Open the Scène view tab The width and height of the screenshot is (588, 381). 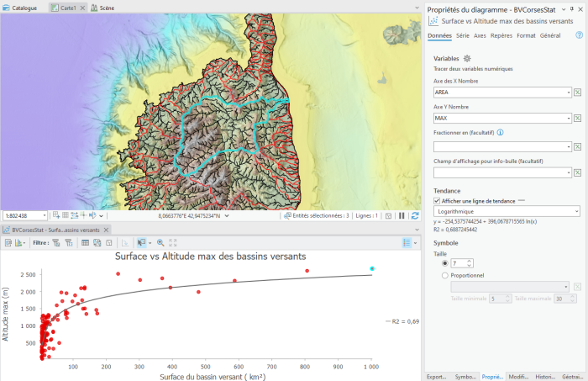click(x=107, y=7)
